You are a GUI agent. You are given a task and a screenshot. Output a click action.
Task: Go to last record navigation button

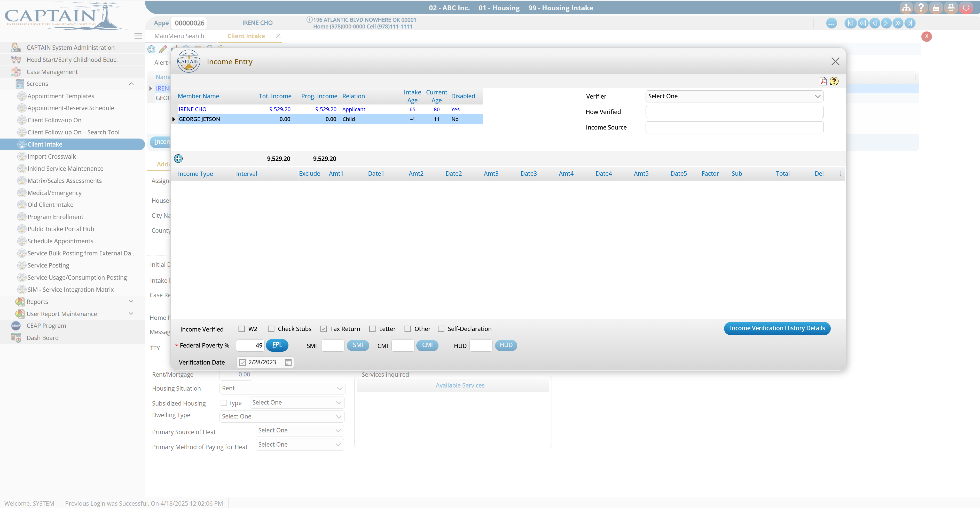point(910,23)
